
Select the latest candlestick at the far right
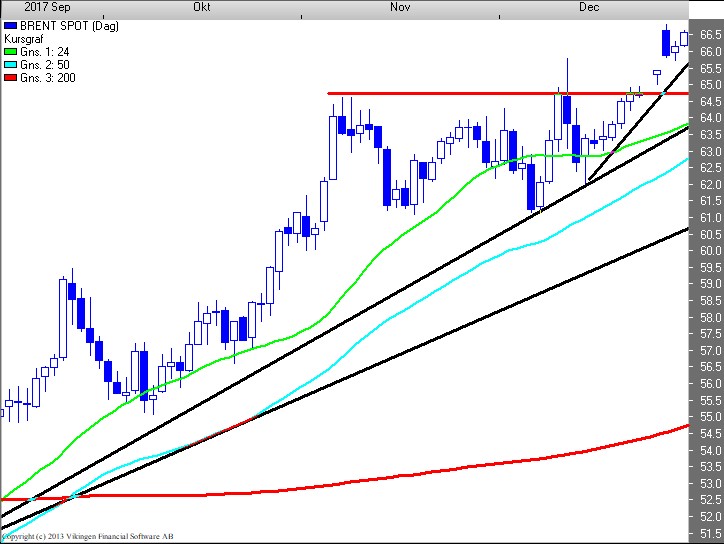(684, 38)
